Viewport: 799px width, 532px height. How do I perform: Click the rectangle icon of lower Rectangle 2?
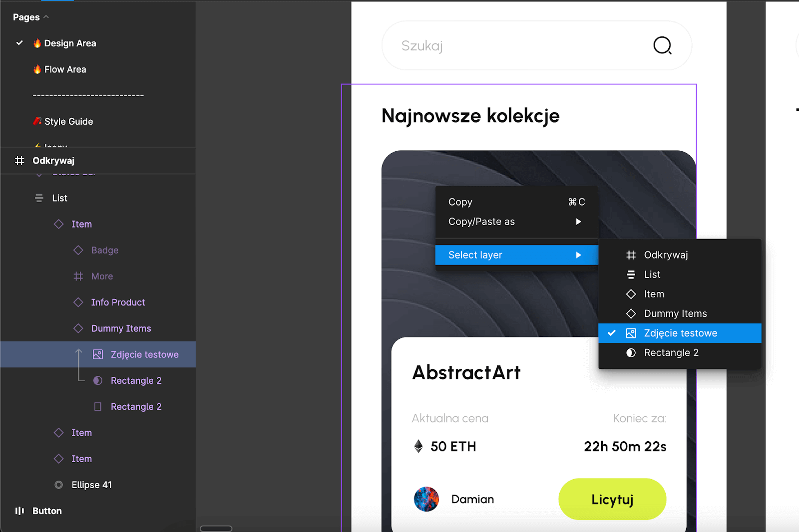click(x=98, y=407)
